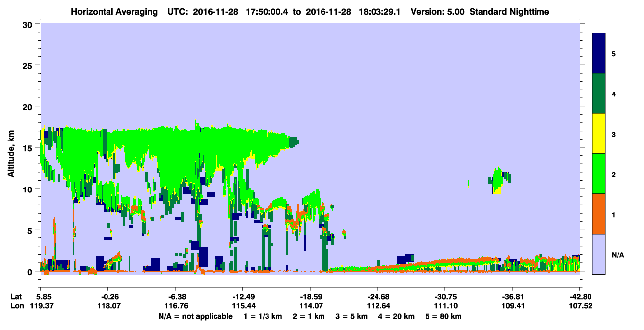Click the latitude value '-24.68'
The image size is (644, 330).
coord(377,297)
